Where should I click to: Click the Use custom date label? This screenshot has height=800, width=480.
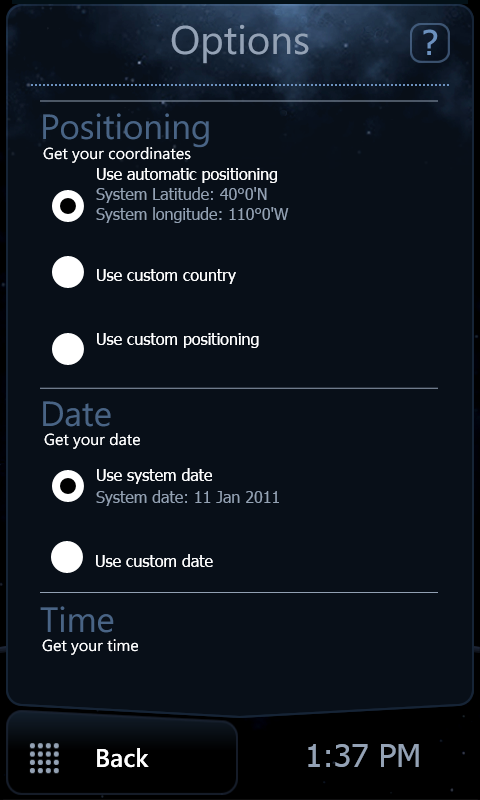154,561
